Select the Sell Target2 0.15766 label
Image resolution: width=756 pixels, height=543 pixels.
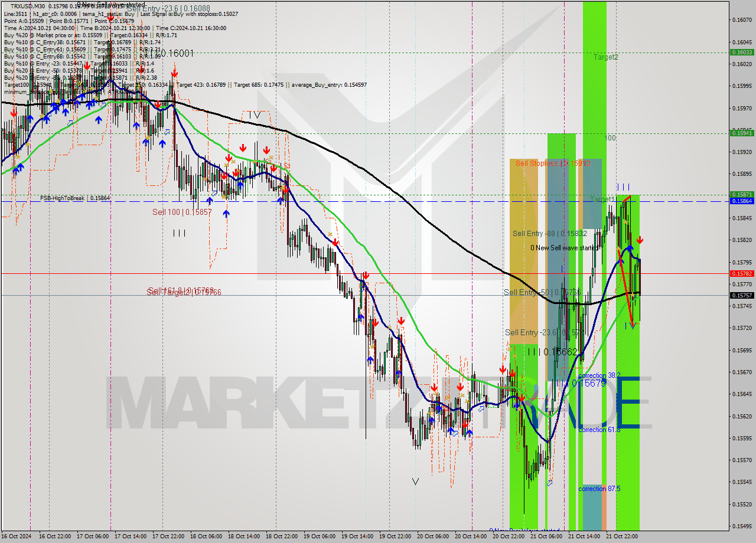(184, 292)
